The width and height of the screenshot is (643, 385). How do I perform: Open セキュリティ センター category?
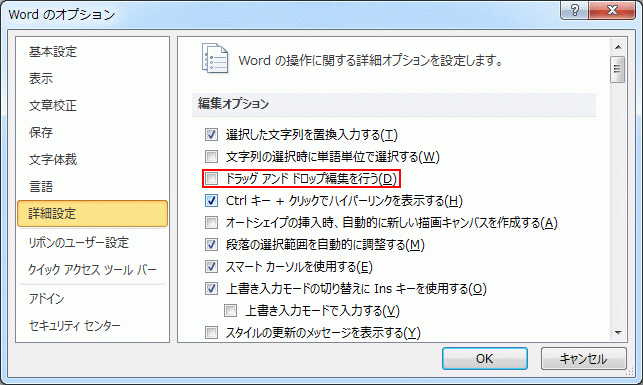[93, 326]
